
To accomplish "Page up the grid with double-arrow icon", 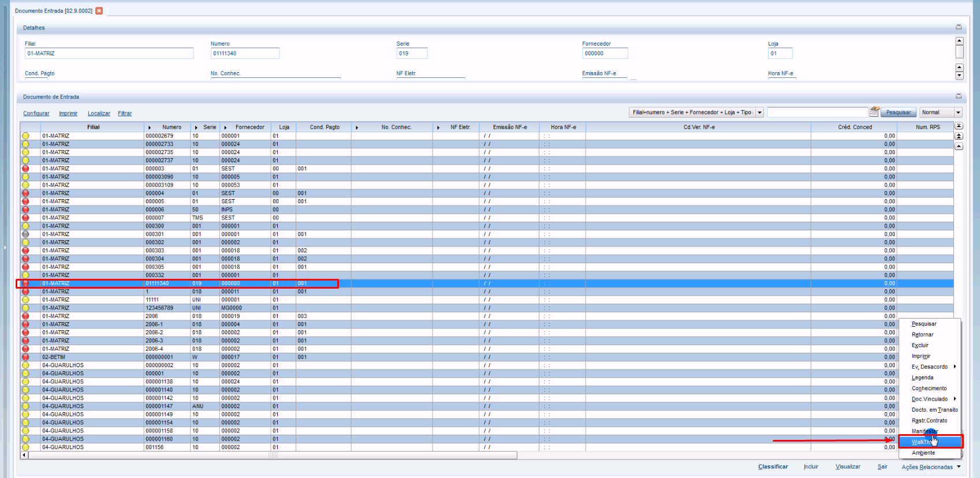I will click(x=959, y=136).
